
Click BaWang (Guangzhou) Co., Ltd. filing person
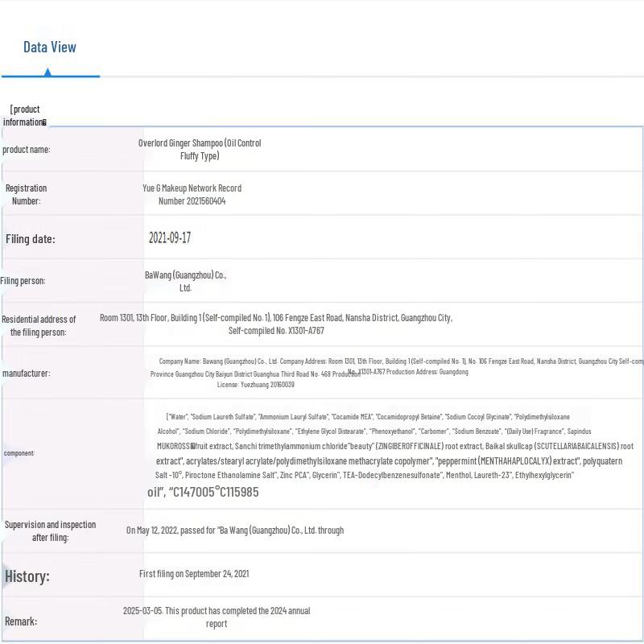point(185,281)
